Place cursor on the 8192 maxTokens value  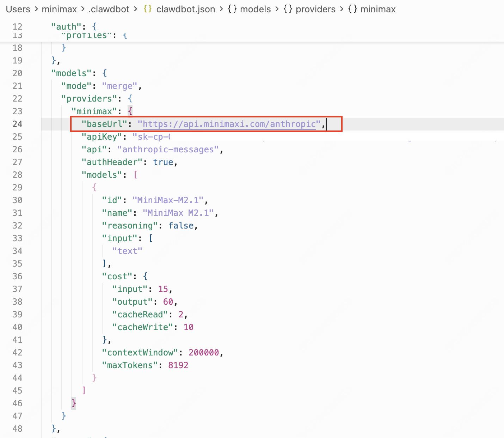click(178, 365)
